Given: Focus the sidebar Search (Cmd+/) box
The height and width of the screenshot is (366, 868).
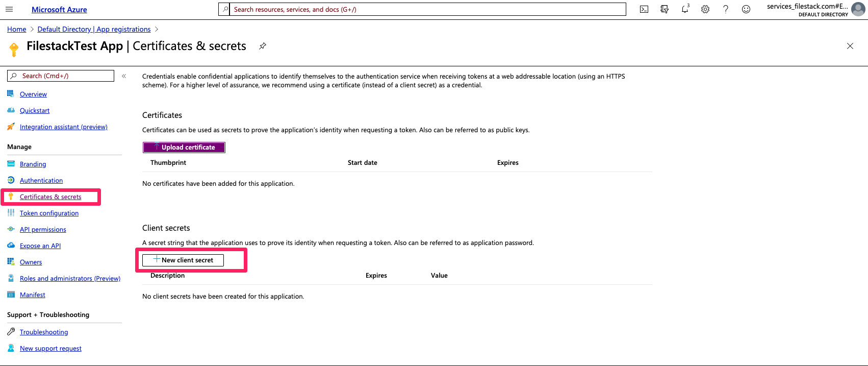Looking at the screenshot, I should pyautogui.click(x=61, y=76).
